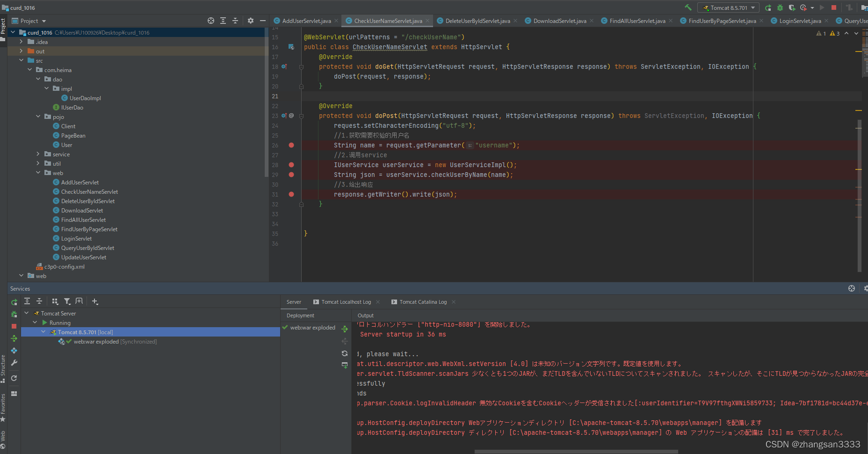Open Services panel settings gear icon
The image size is (868, 454).
click(866, 288)
